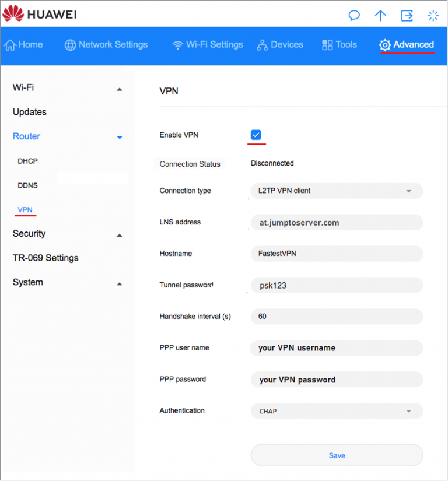Click the update upload arrow icon
Screen dimensions: 448x481
tap(380, 16)
